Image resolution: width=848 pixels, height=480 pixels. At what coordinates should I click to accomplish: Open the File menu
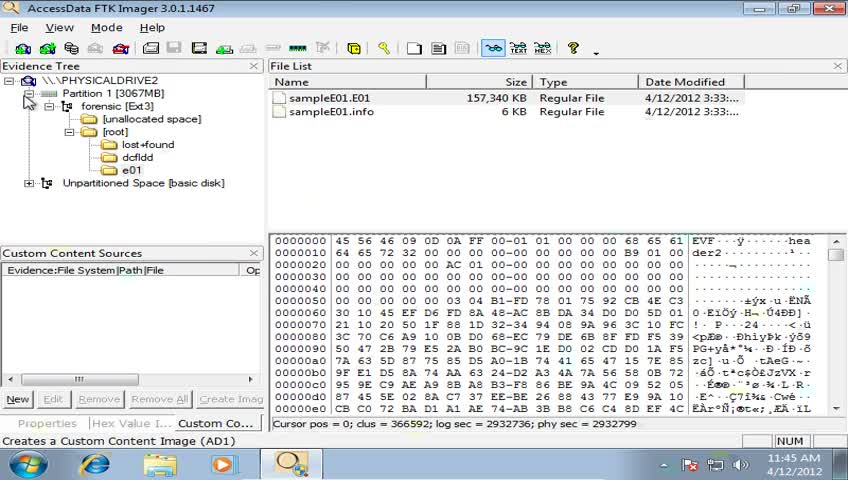coord(19,28)
